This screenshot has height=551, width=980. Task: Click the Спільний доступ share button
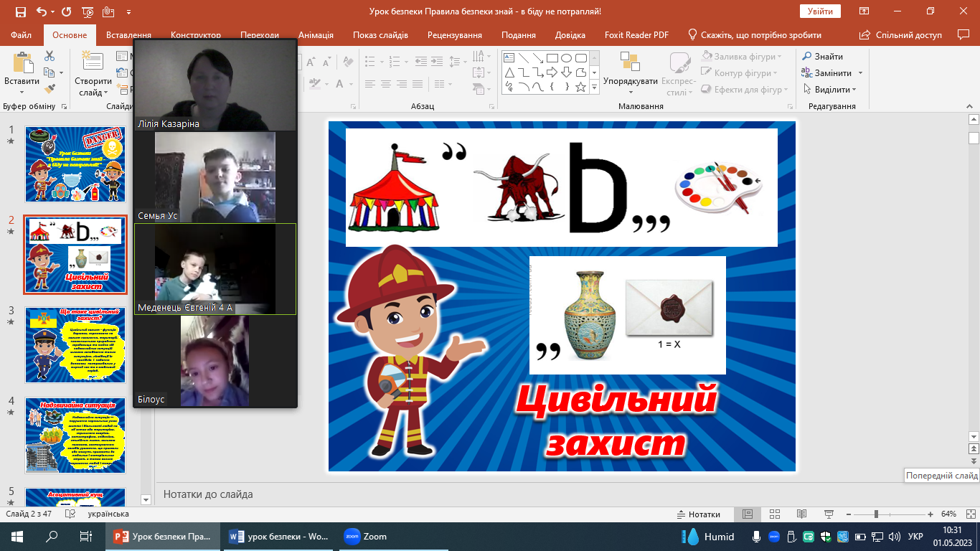pyautogui.click(x=903, y=35)
